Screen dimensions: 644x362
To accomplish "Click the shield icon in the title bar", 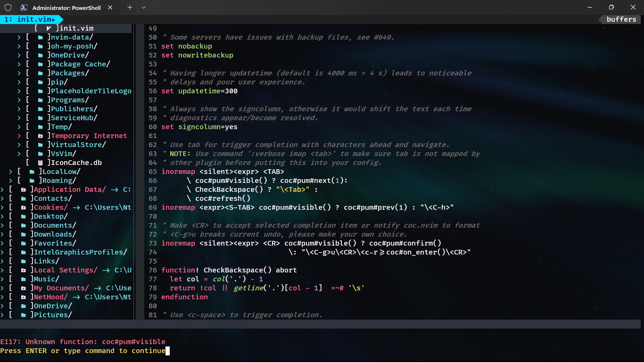I will click(x=8, y=8).
